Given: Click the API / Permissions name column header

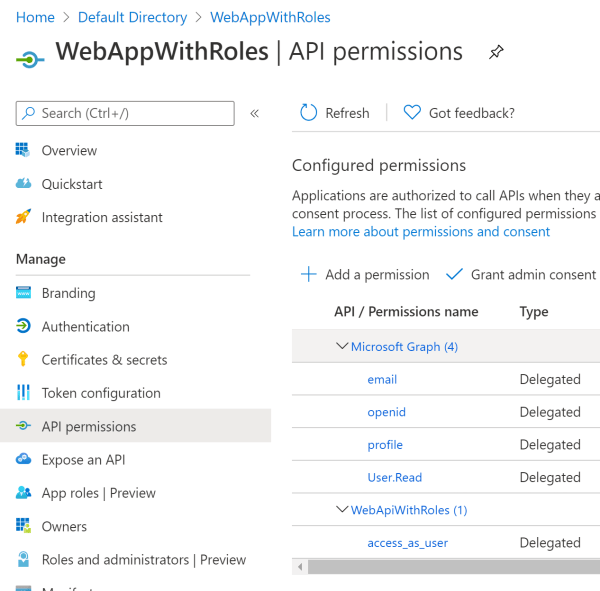Looking at the screenshot, I should 406,312.
